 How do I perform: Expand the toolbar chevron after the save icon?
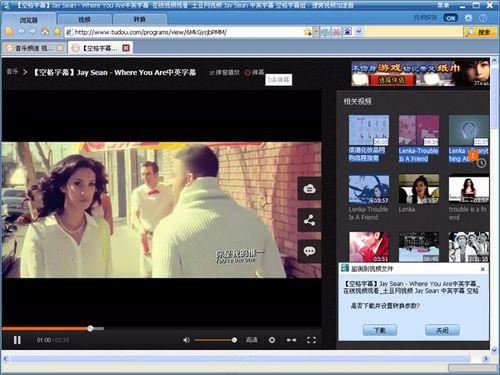(x=359, y=32)
